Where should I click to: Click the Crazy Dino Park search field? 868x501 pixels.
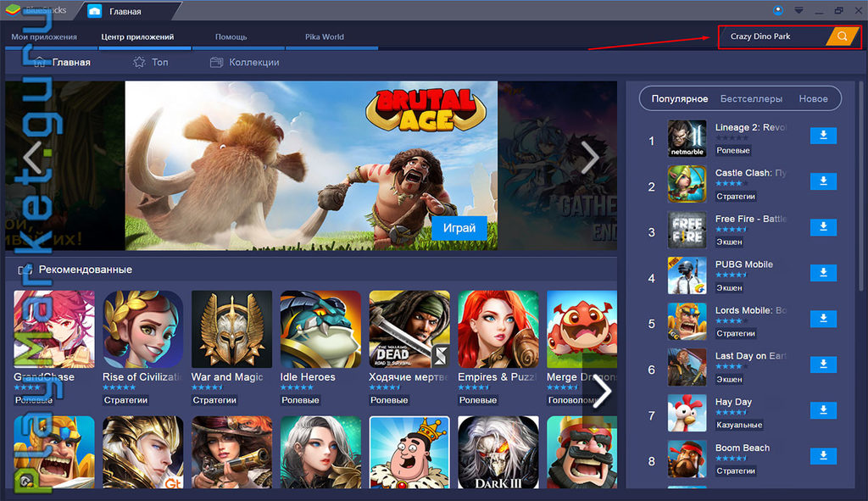pos(773,36)
